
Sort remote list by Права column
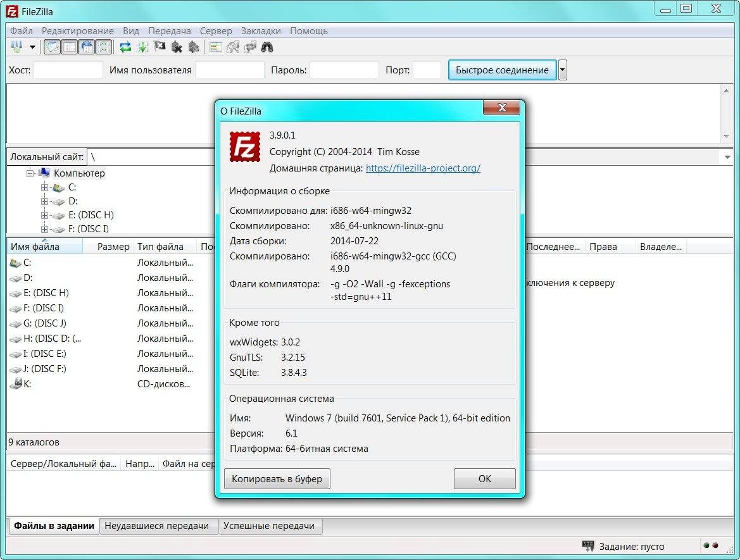pyautogui.click(x=609, y=246)
